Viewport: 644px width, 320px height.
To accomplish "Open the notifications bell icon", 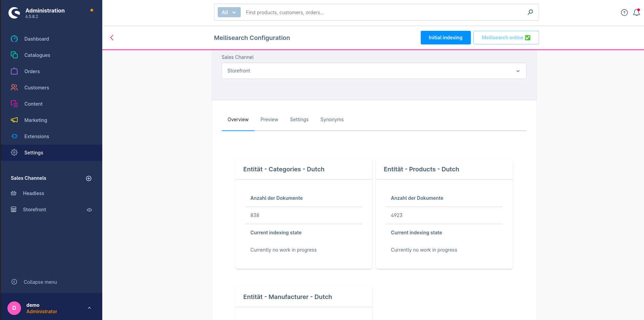I will (637, 13).
